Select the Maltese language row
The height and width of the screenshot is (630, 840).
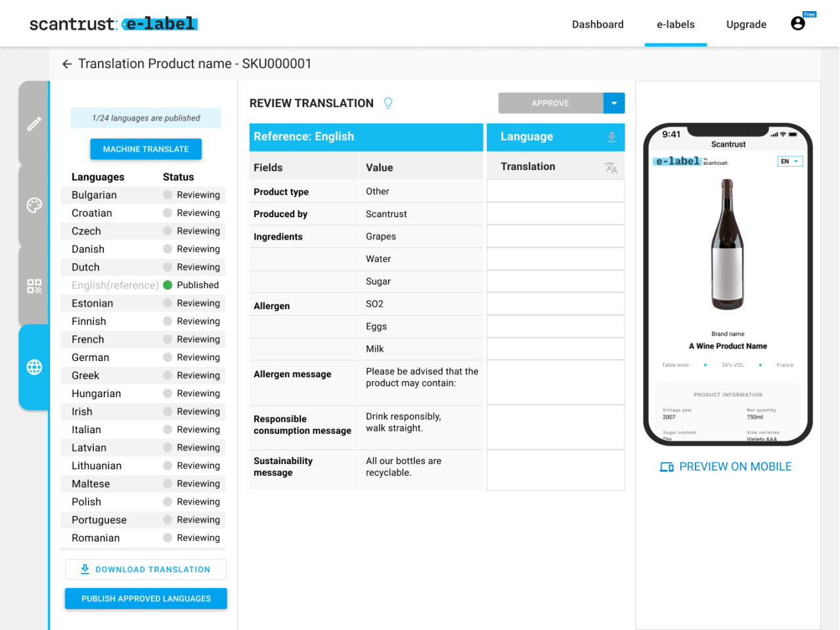(x=143, y=484)
